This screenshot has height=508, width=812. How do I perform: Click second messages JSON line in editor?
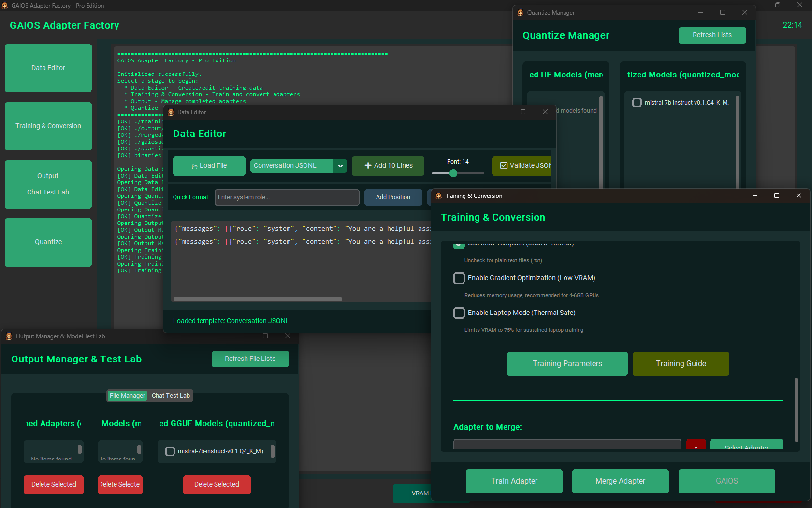pos(302,242)
